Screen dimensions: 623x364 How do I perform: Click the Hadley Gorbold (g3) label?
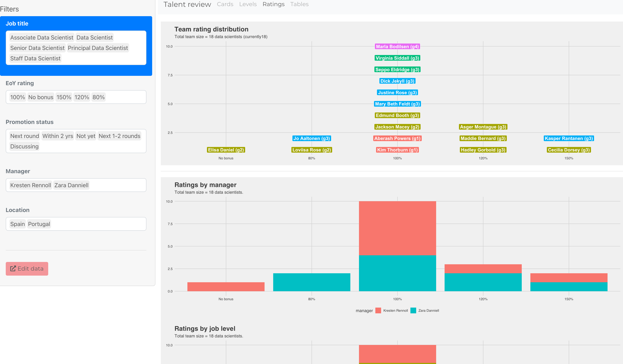pos(483,150)
